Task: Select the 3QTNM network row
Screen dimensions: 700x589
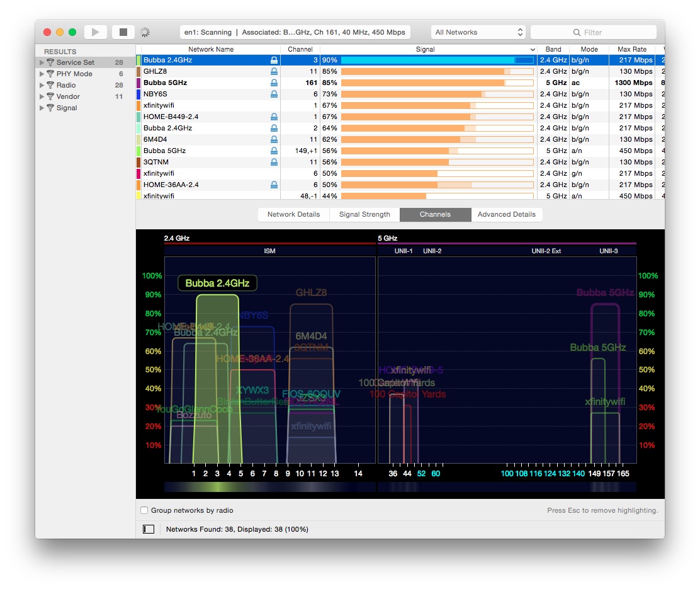Action: click(400, 163)
